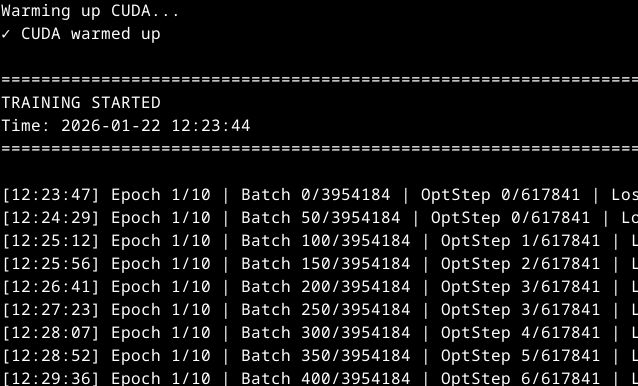
Task: Click "Batch 150/3954184" text
Action: (326, 264)
